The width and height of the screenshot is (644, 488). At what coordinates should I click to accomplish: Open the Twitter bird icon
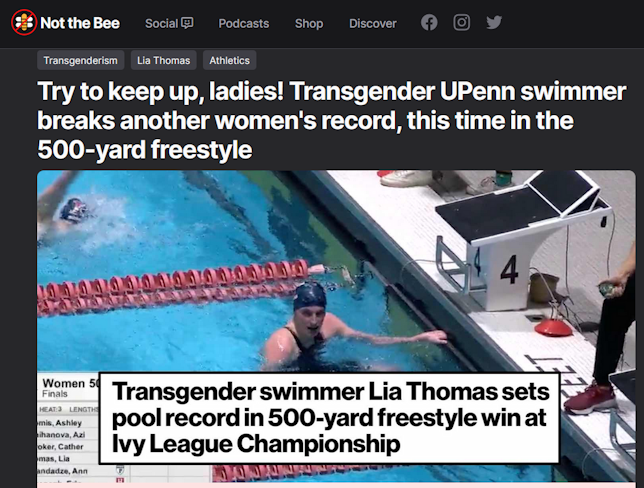494,23
